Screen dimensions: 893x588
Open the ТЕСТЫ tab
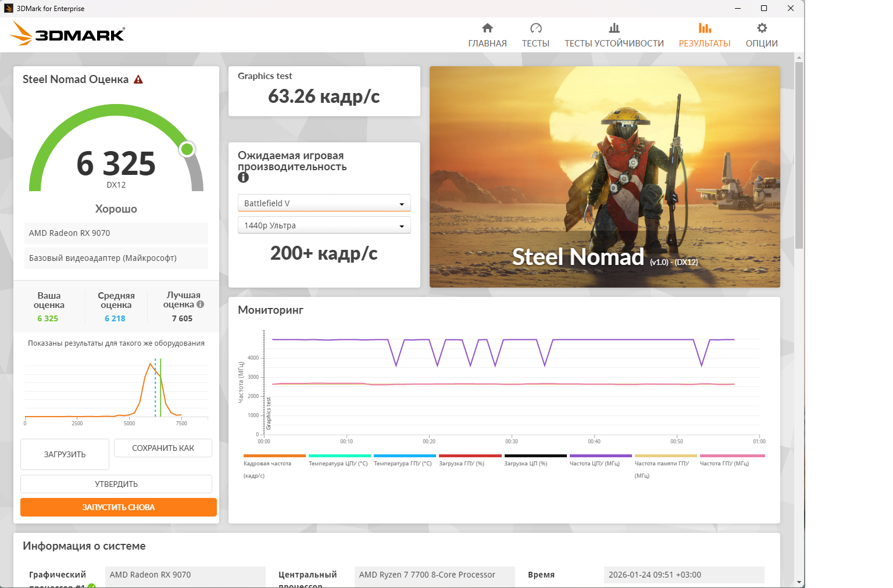tap(535, 35)
